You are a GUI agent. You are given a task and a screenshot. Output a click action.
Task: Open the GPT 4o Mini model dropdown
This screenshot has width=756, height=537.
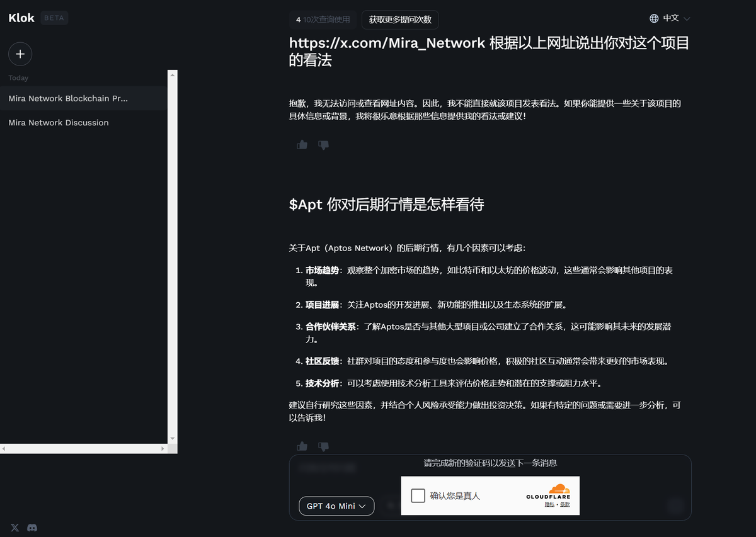coord(336,506)
